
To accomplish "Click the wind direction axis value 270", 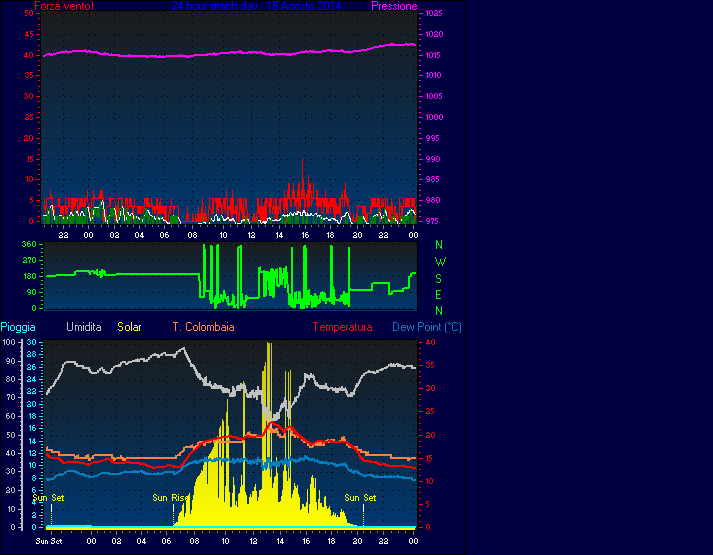I will click(29, 260).
